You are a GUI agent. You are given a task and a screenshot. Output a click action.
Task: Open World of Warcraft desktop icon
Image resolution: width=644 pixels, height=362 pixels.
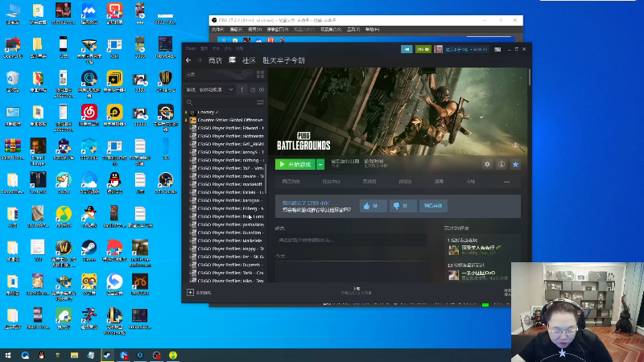(64, 253)
